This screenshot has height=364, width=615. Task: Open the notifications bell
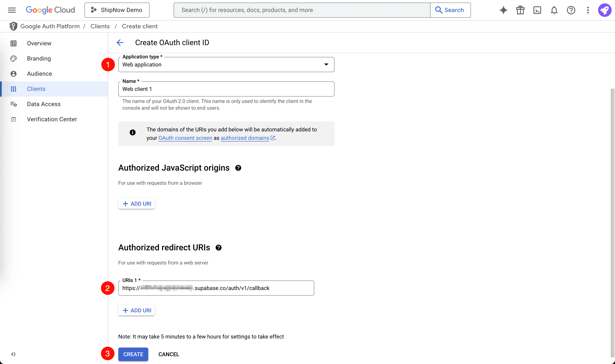554,10
